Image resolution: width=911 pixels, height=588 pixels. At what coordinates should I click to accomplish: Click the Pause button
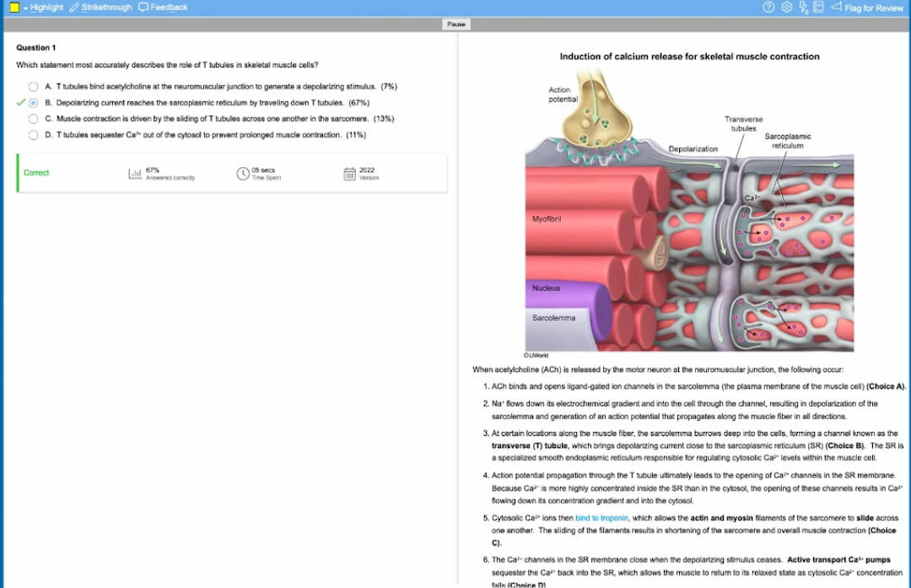click(456, 24)
